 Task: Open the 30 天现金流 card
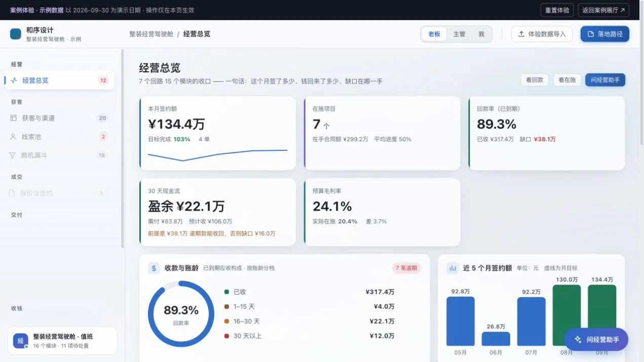[217, 212]
